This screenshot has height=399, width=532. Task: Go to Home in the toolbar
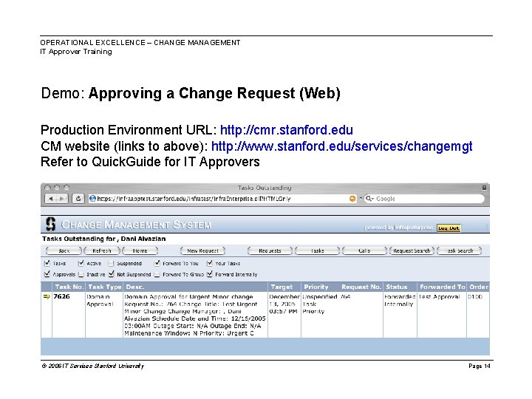[x=140, y=250]
